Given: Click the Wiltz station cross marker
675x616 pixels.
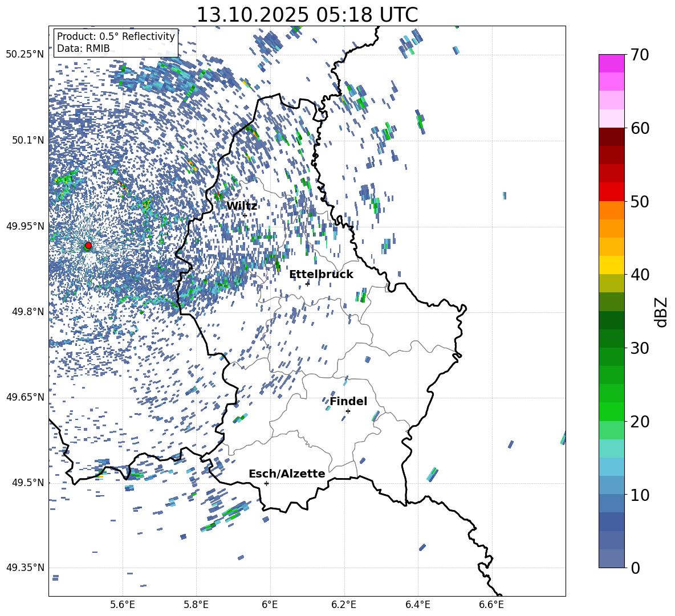Looking at the screenshot, I should [x=245, y=215].
